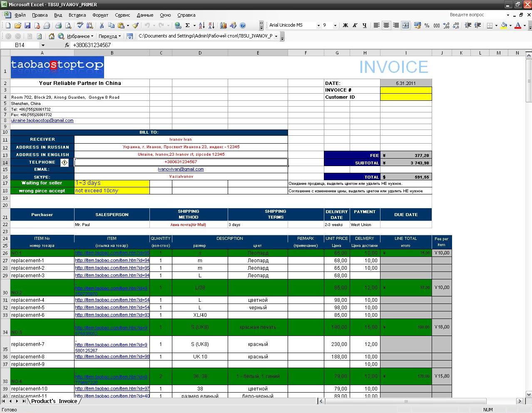Open item link in NO.1 row
Viewport: 532px width, 413px height.
[112, 253]
